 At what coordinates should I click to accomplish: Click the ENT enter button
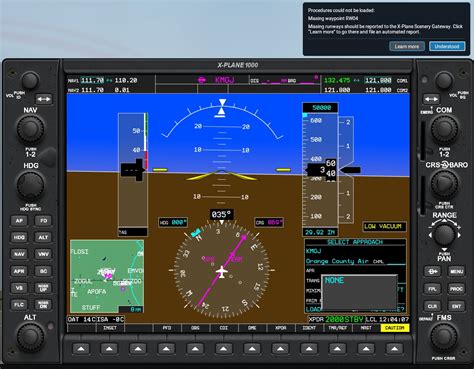[456, 306]
